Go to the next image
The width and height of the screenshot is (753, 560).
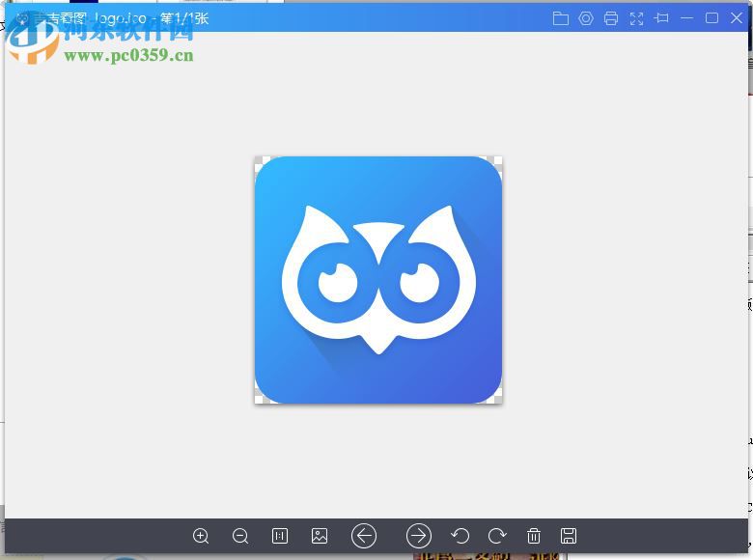pyautogui.click(x=419, y=536)
